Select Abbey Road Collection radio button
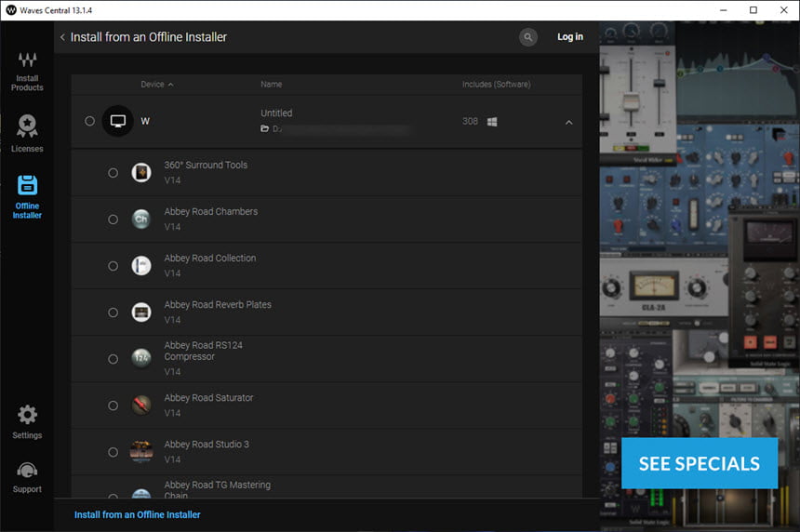 coord(113,266)
